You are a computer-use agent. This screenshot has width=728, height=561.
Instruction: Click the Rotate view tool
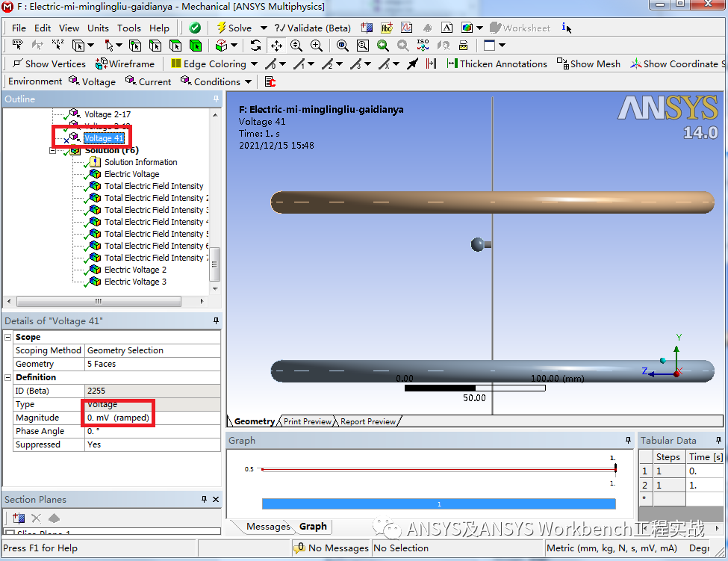[x=256, y=46]
